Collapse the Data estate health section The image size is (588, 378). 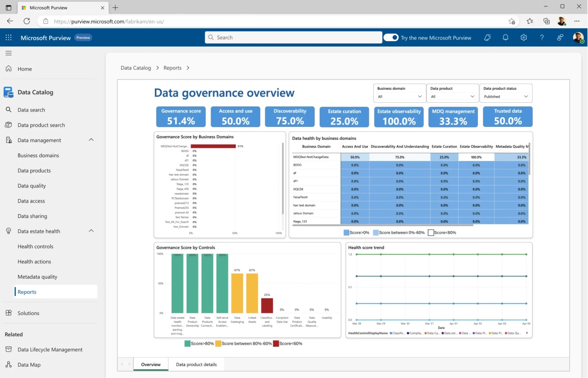pos(91,231)
